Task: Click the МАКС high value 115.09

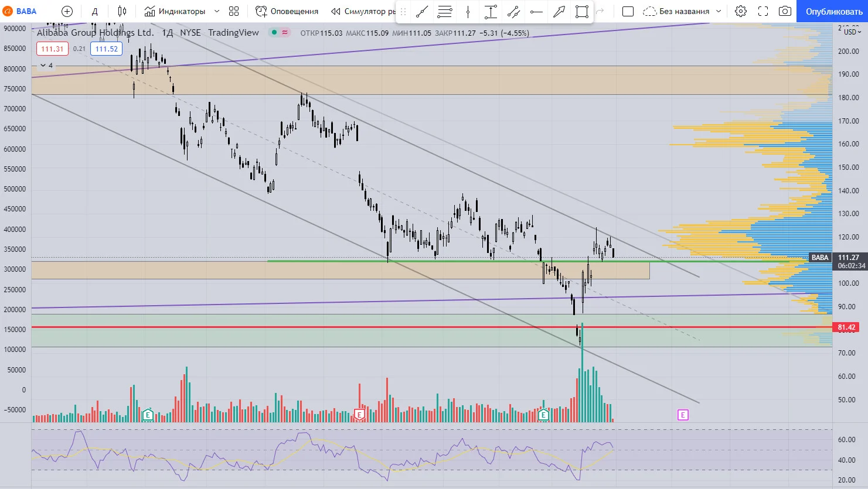Action: [x=377, y=33]
